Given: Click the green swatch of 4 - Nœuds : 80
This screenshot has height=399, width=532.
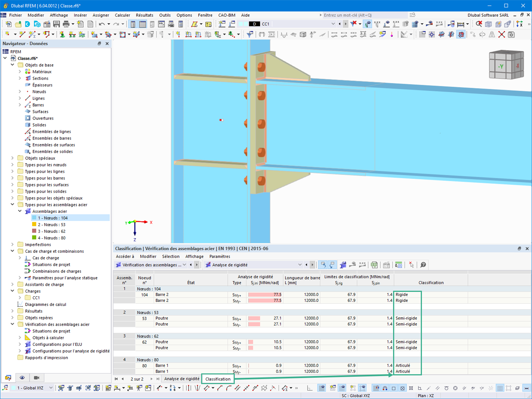Looking at the screenshot, I should click(34, 238).
